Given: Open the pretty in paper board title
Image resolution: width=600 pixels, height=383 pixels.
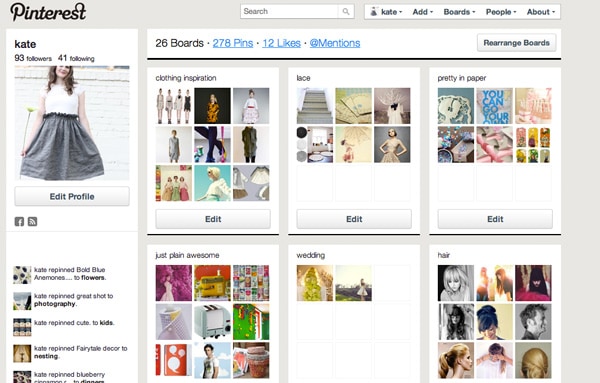Looking at the screenshot, I should 462,78.
